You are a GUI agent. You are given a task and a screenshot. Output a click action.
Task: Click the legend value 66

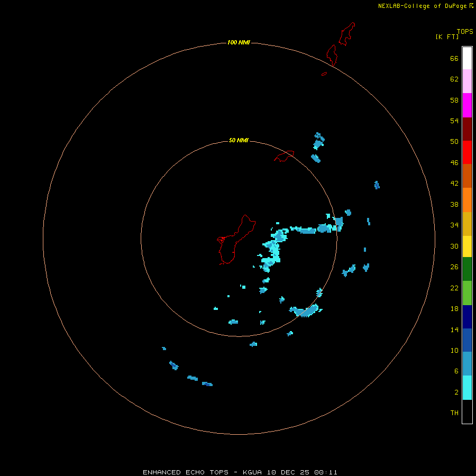[x=454, y=58]
